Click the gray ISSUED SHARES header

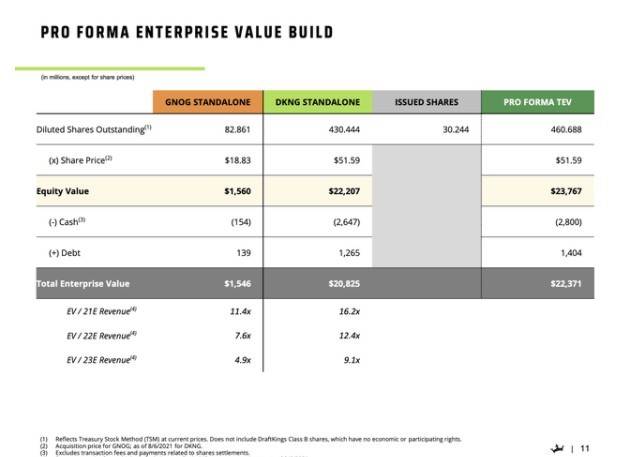pyautogui.click(x=426, y=102)
